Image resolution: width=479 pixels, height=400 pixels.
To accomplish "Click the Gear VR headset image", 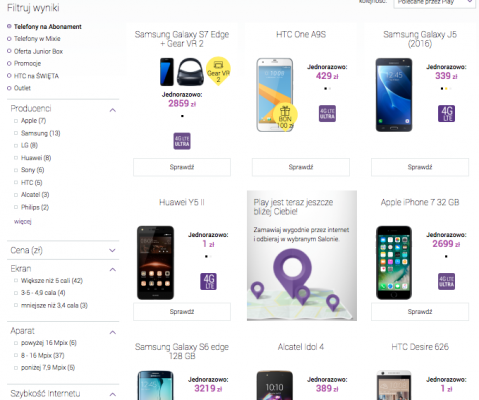I will tap(190, 72).
